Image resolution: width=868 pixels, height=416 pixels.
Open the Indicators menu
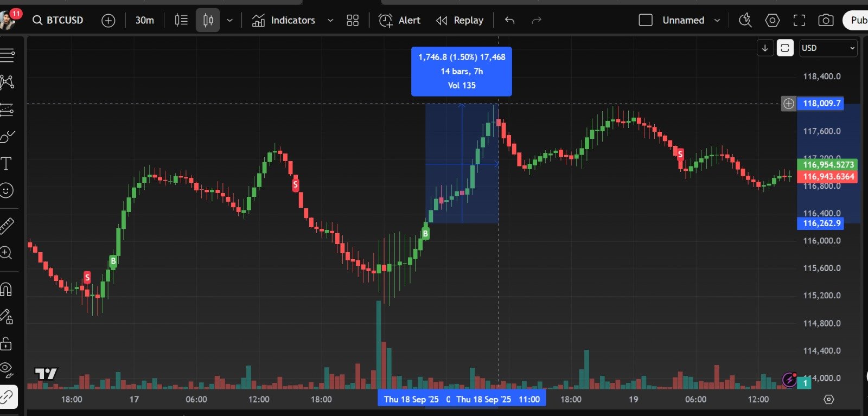284,21
